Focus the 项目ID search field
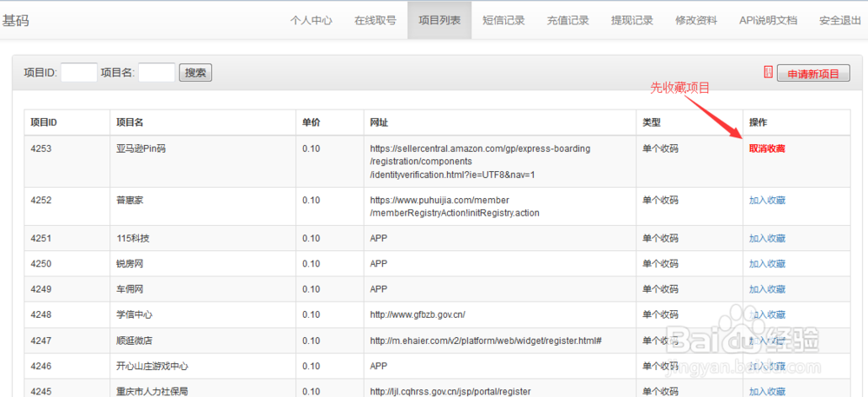The height and width of the screenshot is (397, 868). tap(79, 72)
